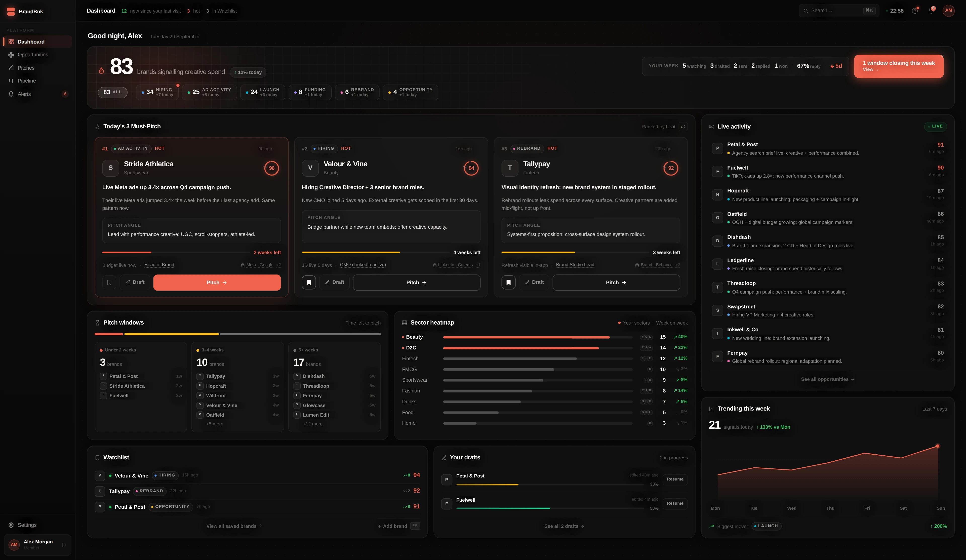Screen dimensions: 966x560
Task: Click the 96 heat score ring
Action: pos(271,168)
